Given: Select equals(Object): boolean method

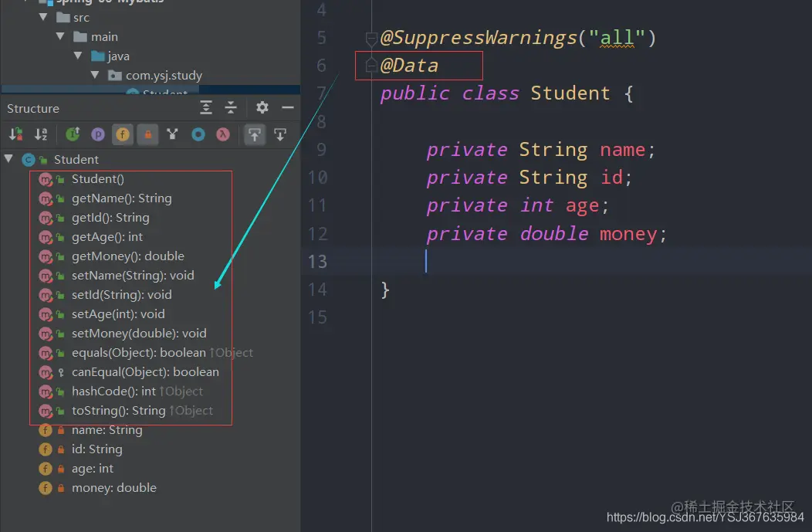Looking at the screenshot, I should 139,353.
